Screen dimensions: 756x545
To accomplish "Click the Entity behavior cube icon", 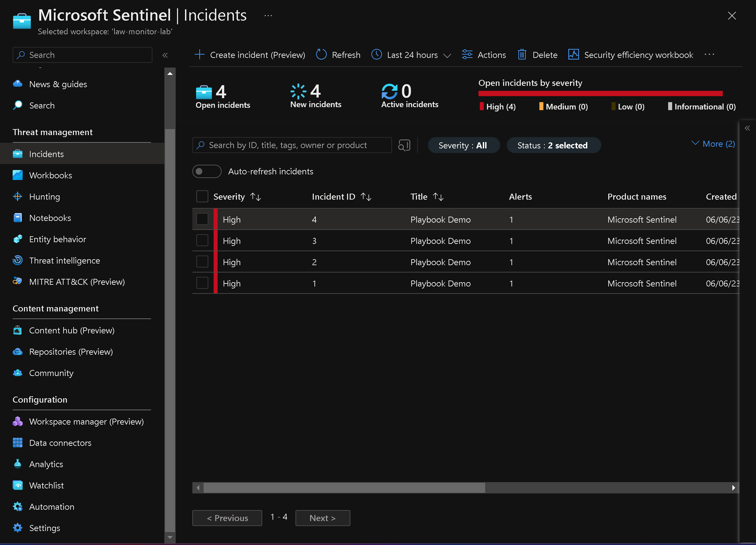I will point(18,239).
